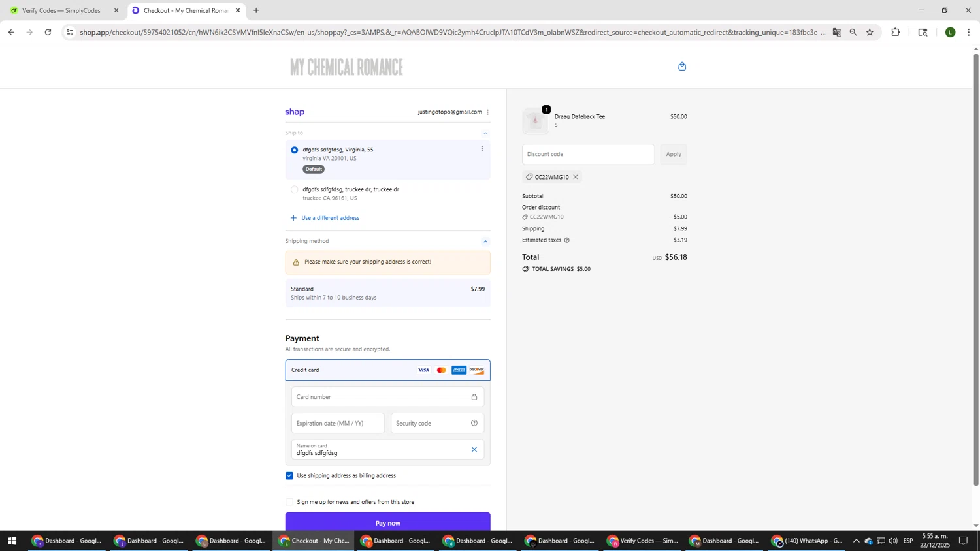
Task: Show estimated taxes info tooltip
Action: 566,240
